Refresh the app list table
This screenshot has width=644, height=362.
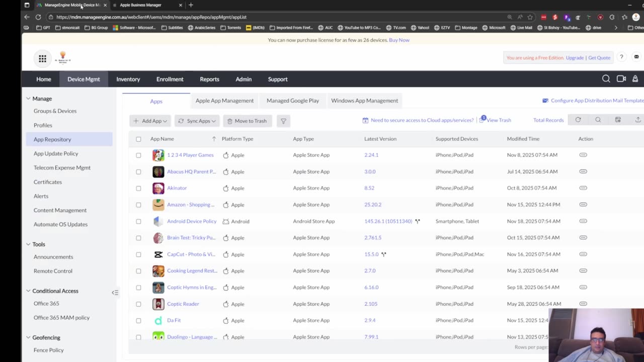578,120
